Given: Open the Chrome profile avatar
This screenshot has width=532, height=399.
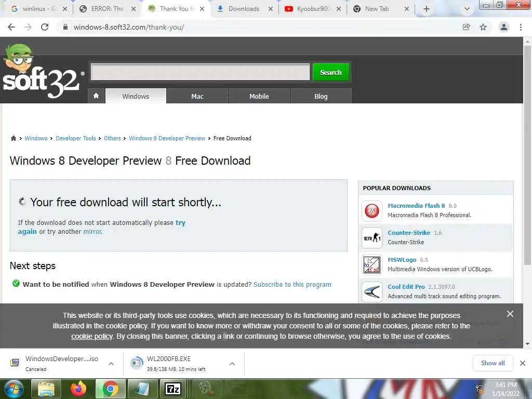Looking at the screenshot, I should tap(504, 27).
